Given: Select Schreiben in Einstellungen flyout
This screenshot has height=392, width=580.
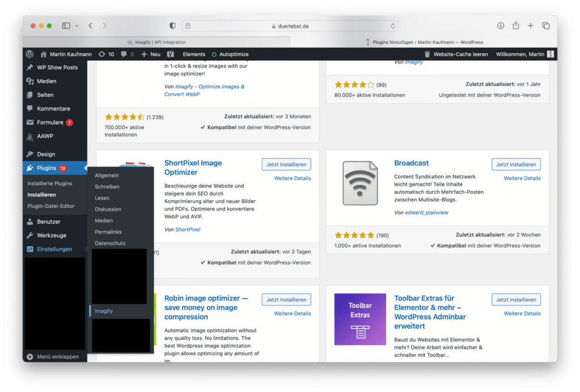Looking at the screenshot, I should pyautogui.click(x=107, y=186).
